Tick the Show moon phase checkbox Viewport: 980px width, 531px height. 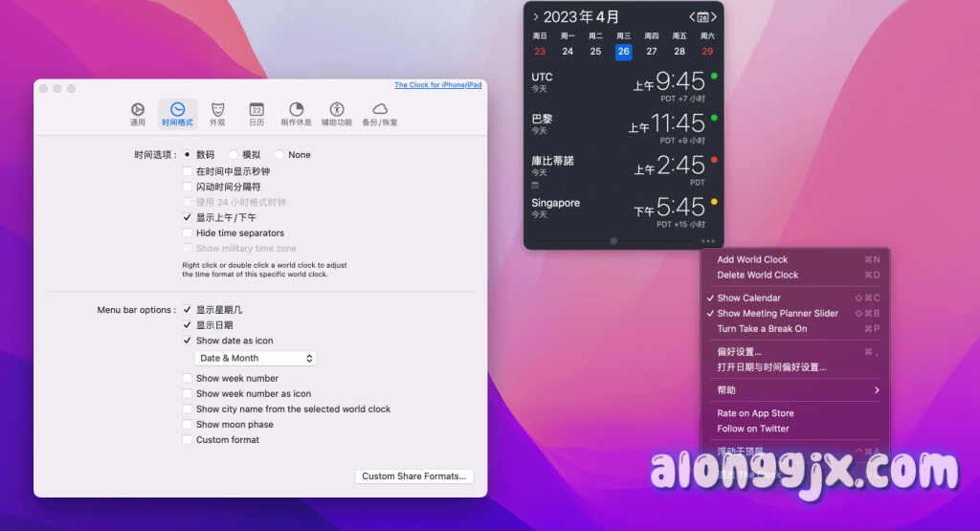tap(188, 425)
